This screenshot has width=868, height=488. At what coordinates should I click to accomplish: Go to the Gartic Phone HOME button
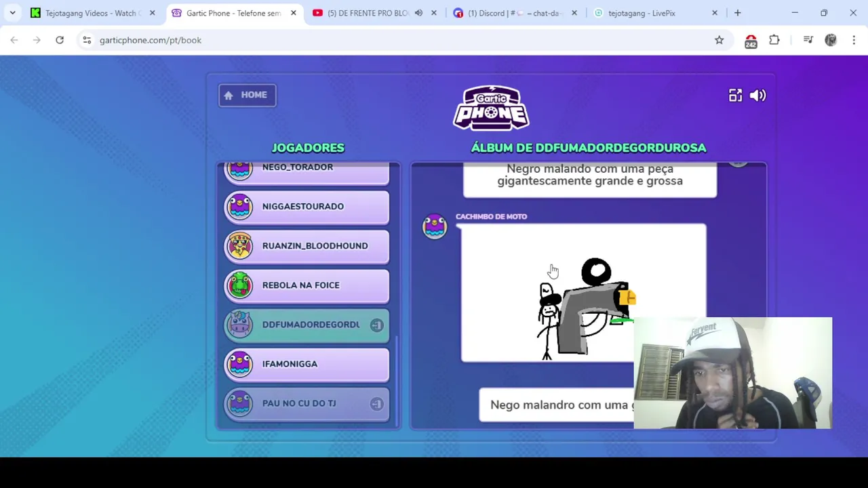247,95
